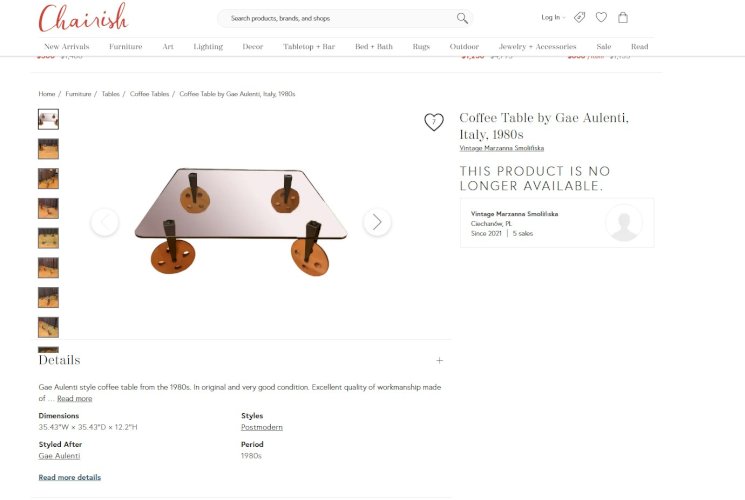Screen dimensions: 745x500
Task: Select the second product thumbnail
Action: [x=48, y=149]
